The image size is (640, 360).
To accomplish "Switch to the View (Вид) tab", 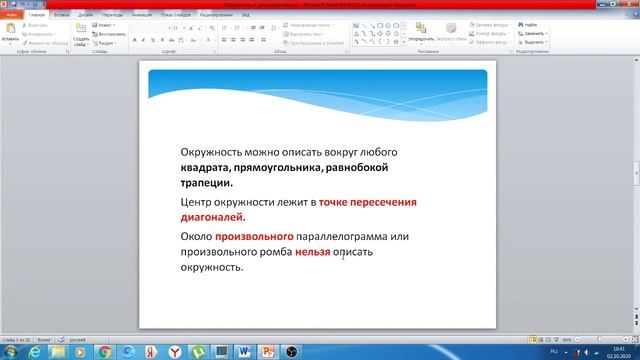I will tap(245, 15).
